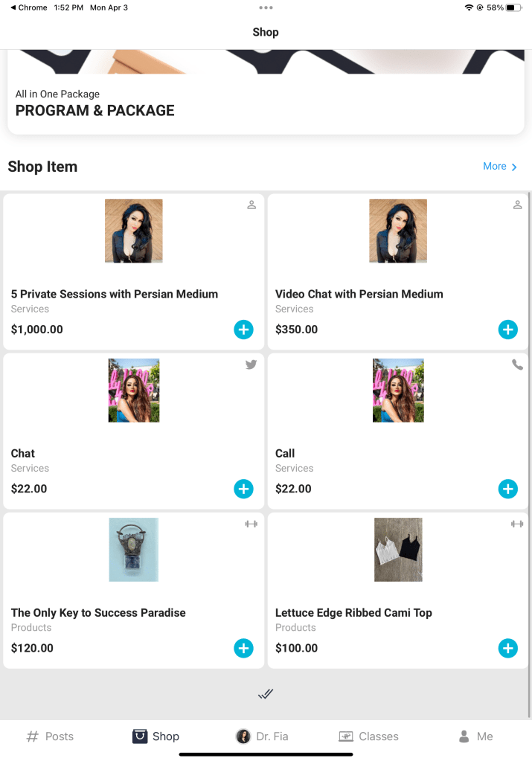Tap the three-dot multitasking control
Image resolution: width=532 pixels, height=761 pixels.
click(266, 7)
